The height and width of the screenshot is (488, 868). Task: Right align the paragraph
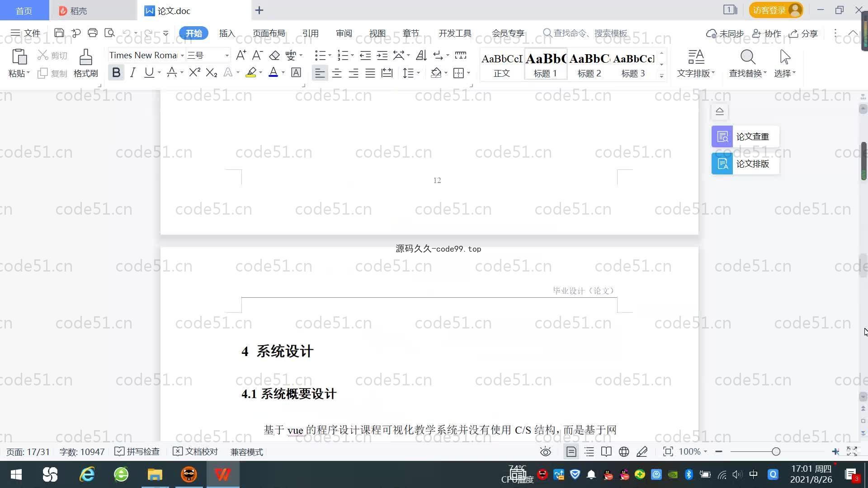354,73
